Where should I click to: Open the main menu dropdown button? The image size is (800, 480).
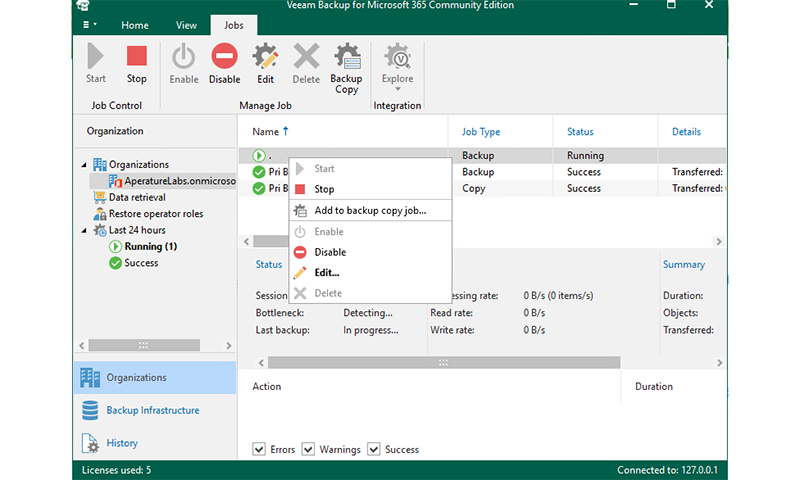[90, 24]
